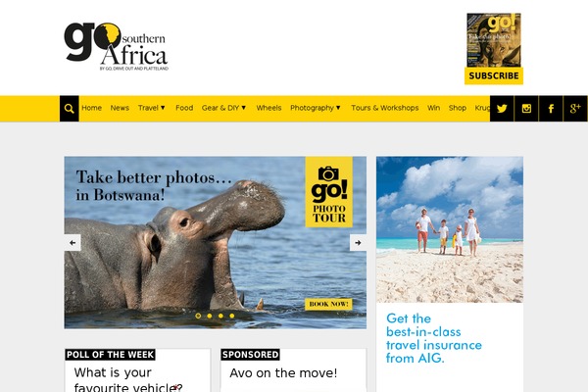Screen dimensions: 588x392
Task: Open Tours & Workshops menu item
Action: 385,108
